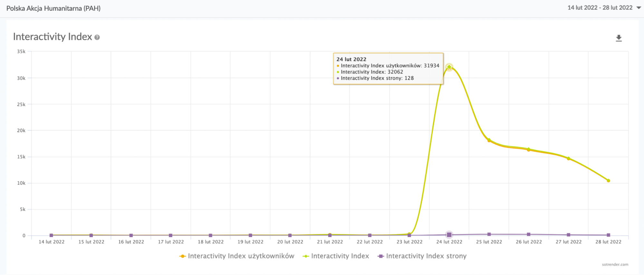Click the help question mark icon
The width and height of the screenshot is (644, 275).
coord(97,37)
